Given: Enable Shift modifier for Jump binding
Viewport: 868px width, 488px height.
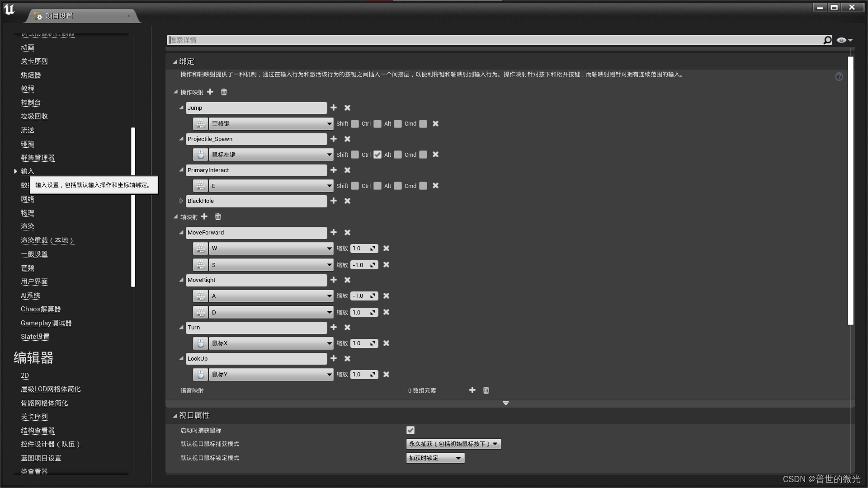Looking at the screenshot, I should click(x=355, y=124).
